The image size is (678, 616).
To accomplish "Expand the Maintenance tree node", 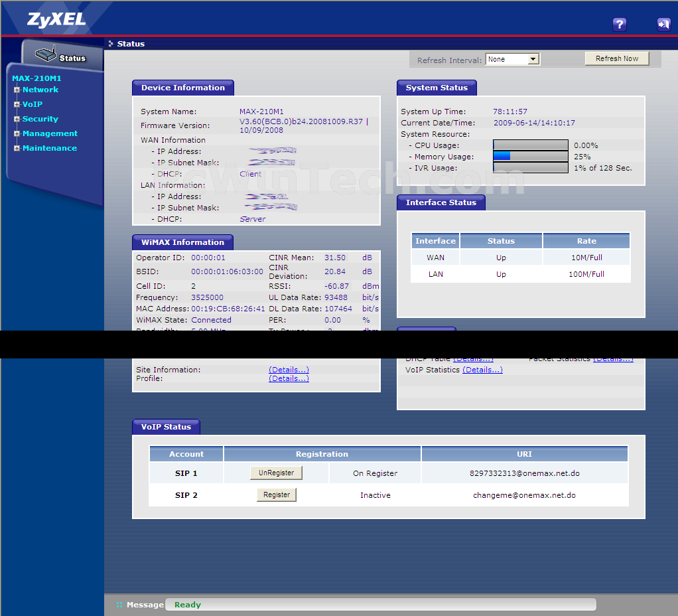I will [17, 149].
